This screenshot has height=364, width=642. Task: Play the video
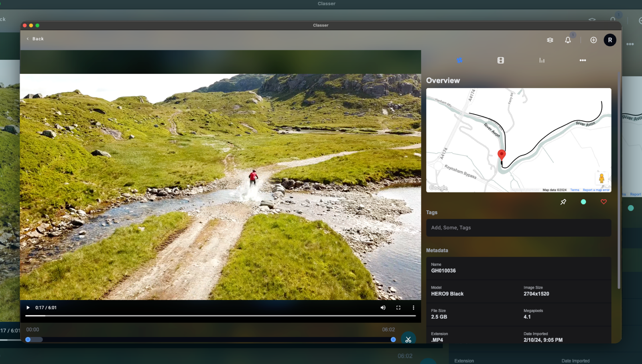click(28, 308)
